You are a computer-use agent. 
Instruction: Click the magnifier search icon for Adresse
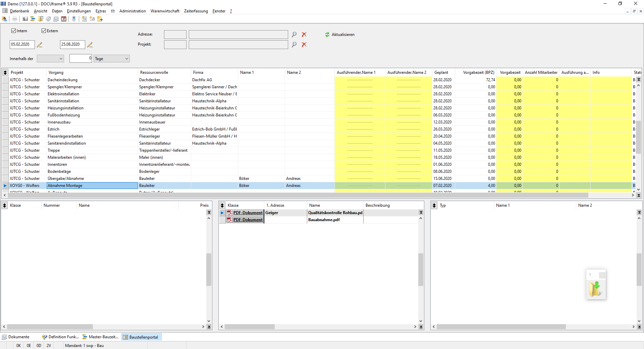pyautogui.click(x=294, y=35)
